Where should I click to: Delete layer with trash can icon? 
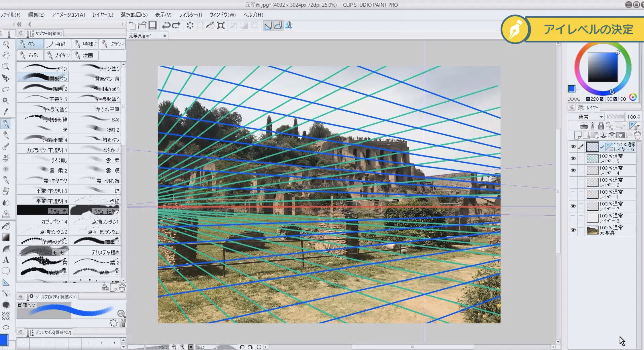tap(637, 135)
